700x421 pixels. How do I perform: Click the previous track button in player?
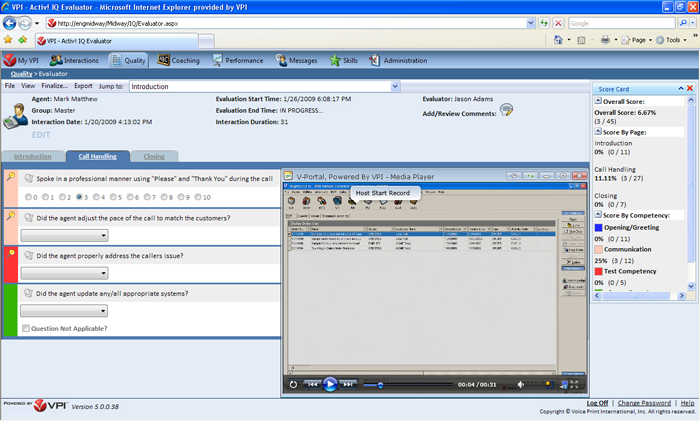click(313, 384)
